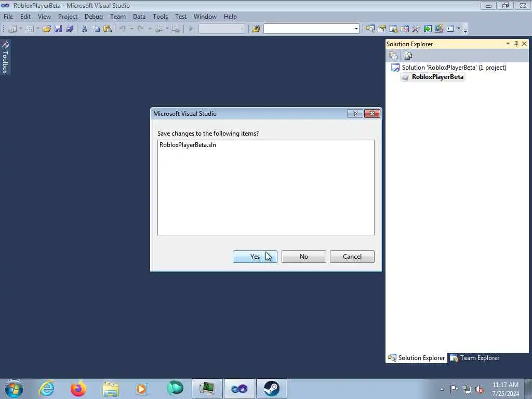Click the Start Page green arrow icon
The height and width of the screenshot is (399, 532).
point(428,29)
